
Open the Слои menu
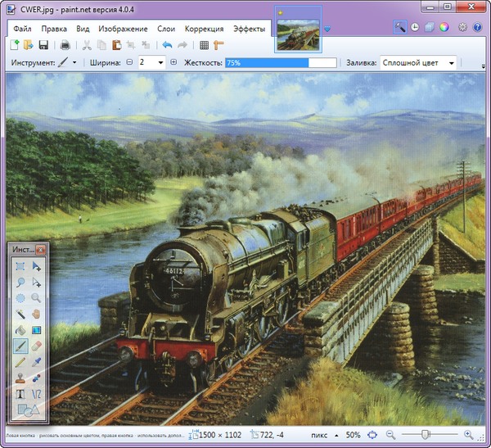pyautogui.click(x=166, y=29)
